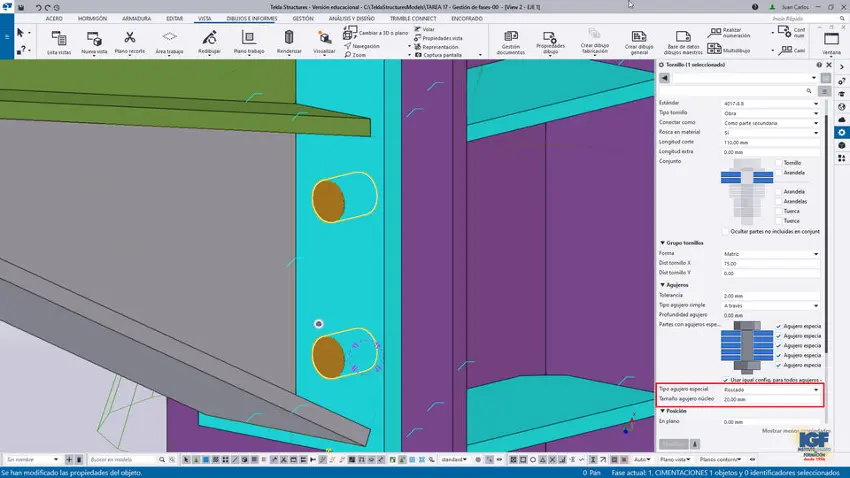Click the Redibujar icon
Screen dimensions: 850x478
pos(210,40)
